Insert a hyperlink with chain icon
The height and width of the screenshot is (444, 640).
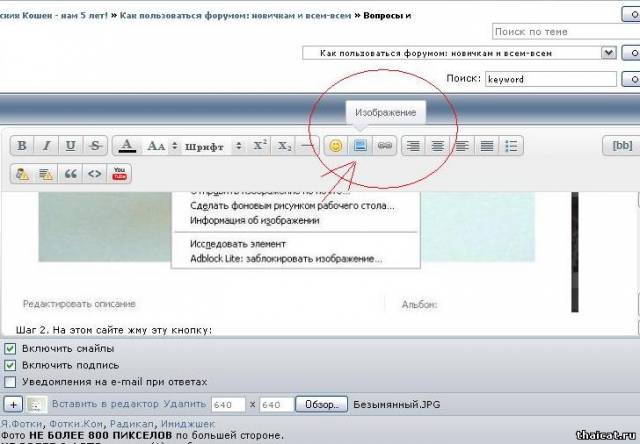pyautogui.click(x=385, y=146)
